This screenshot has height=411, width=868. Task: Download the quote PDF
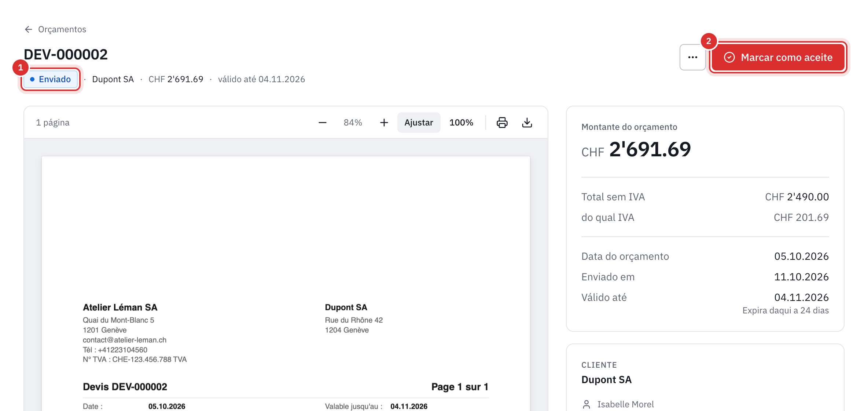click(527, 123)
